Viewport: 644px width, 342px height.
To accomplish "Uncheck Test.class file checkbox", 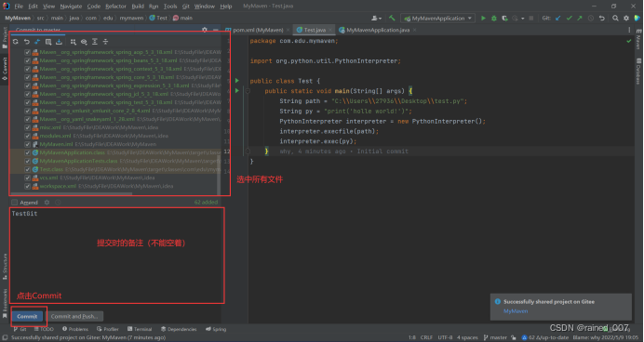I will (28, 169).
